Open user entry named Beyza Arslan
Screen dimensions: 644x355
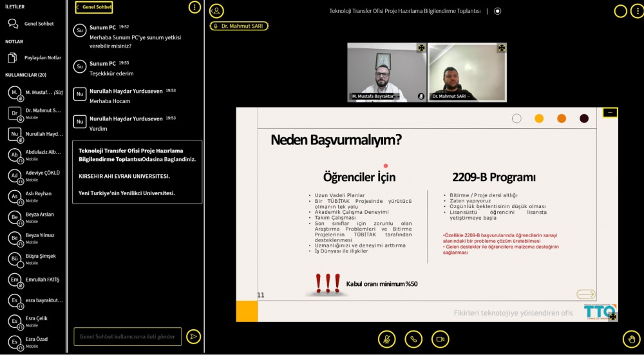[x=35, y=217]
